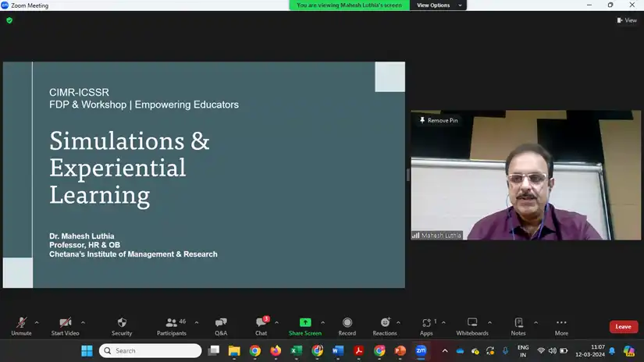Image resolution: width=644 pixels, height=362 pixels.
Task: Click the divider handle between slide and video
Action: (x=407, y=175)
